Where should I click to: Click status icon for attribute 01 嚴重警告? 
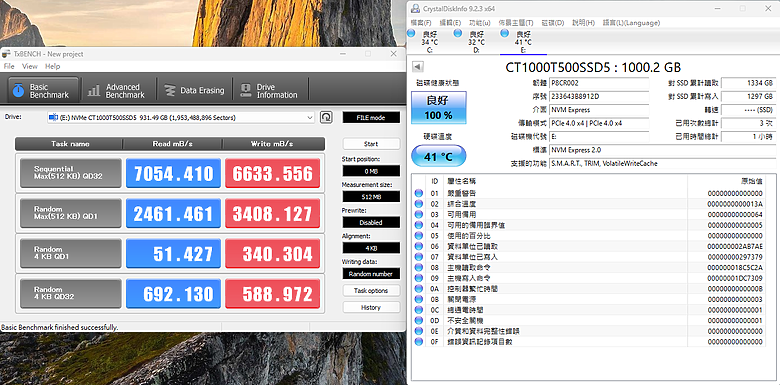(x=418, y=193)
